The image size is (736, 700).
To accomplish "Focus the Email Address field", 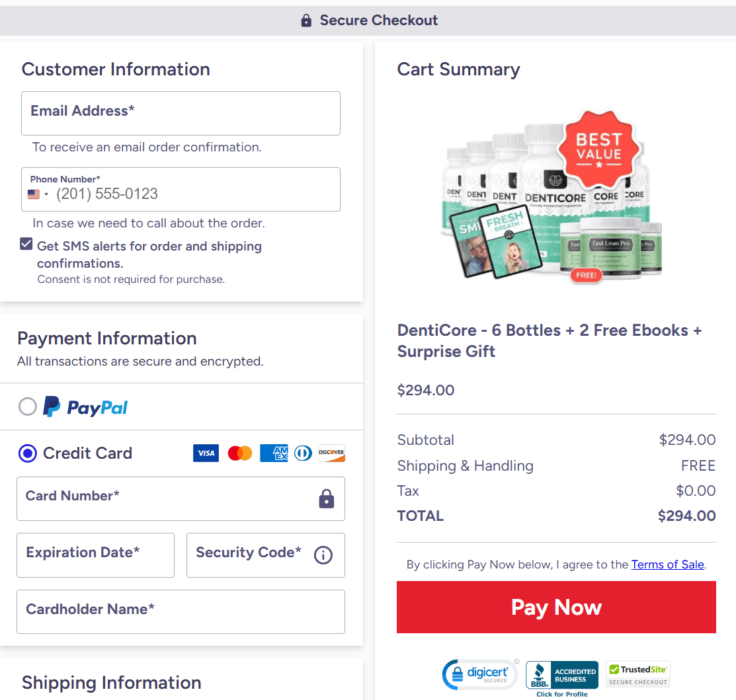I will point(181,114).
